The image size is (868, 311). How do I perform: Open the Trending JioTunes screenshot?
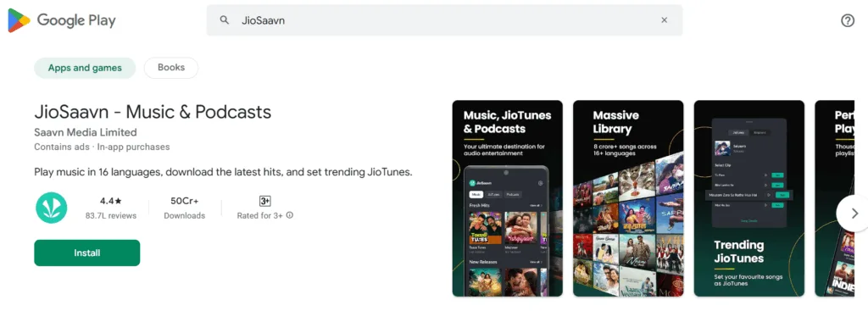click(749, 198)
